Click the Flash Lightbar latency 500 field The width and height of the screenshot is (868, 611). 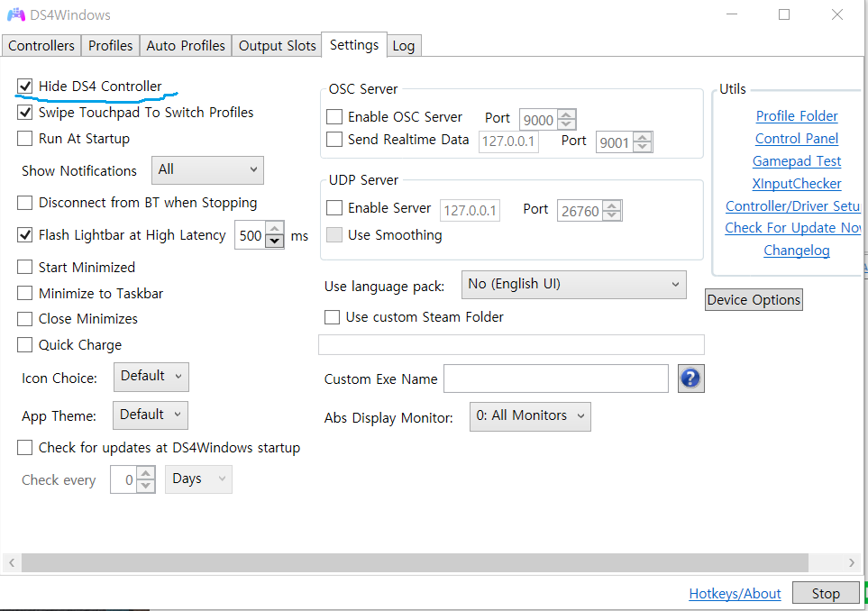[x=251, y=235]
